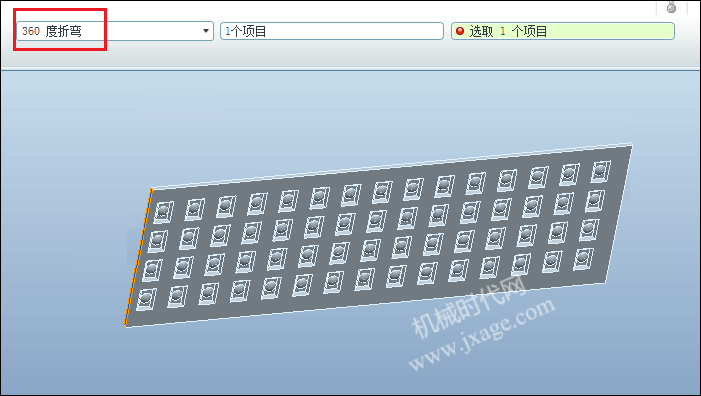Select the right side edge of the plate

(x=619, y=214)
